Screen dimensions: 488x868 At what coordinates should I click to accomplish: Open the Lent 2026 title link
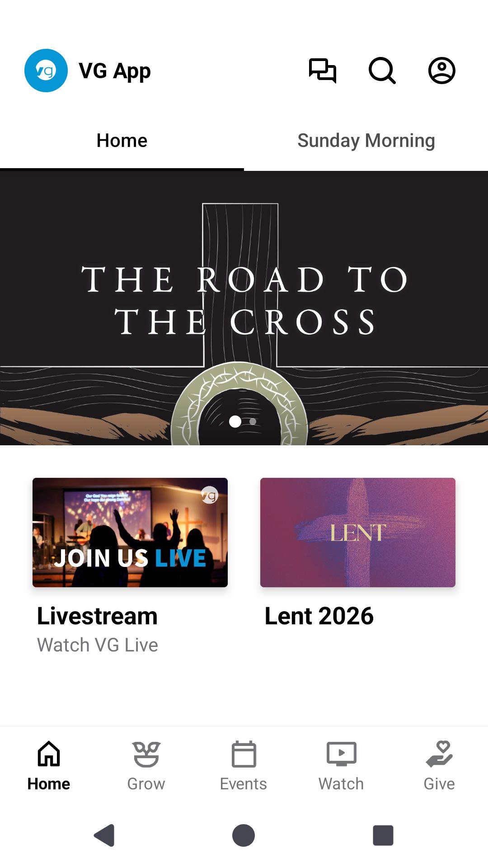pyautogui.click(x=319, y=616)
